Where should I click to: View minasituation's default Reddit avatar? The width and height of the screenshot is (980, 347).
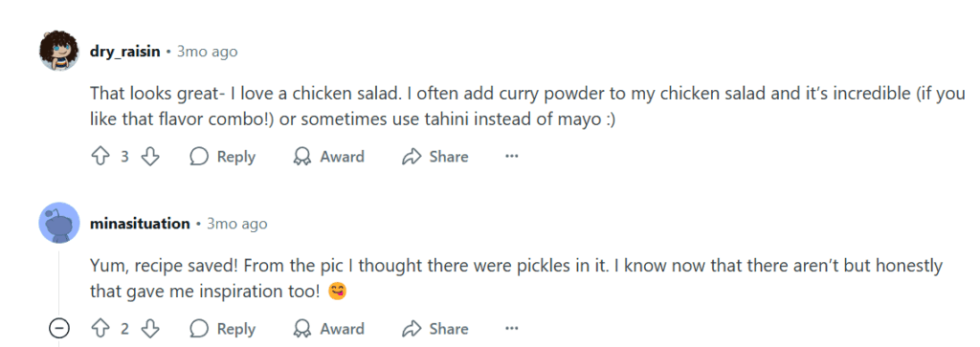(x=59, y=223)
